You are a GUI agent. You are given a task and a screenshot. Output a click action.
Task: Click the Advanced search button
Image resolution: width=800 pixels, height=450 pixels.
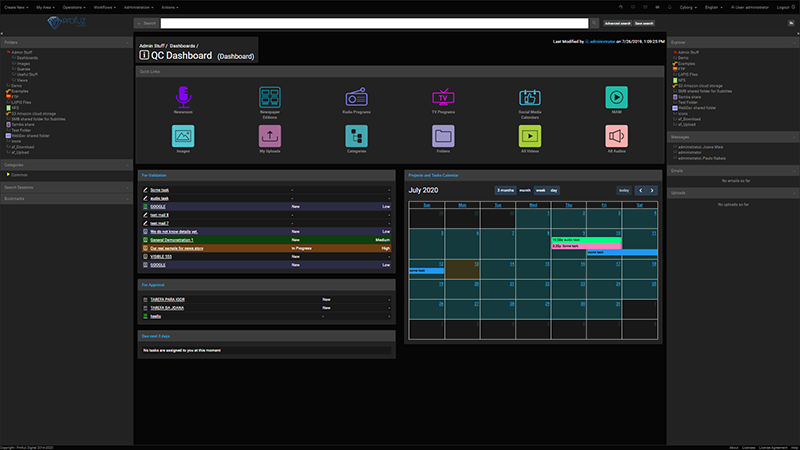point(618,22)
